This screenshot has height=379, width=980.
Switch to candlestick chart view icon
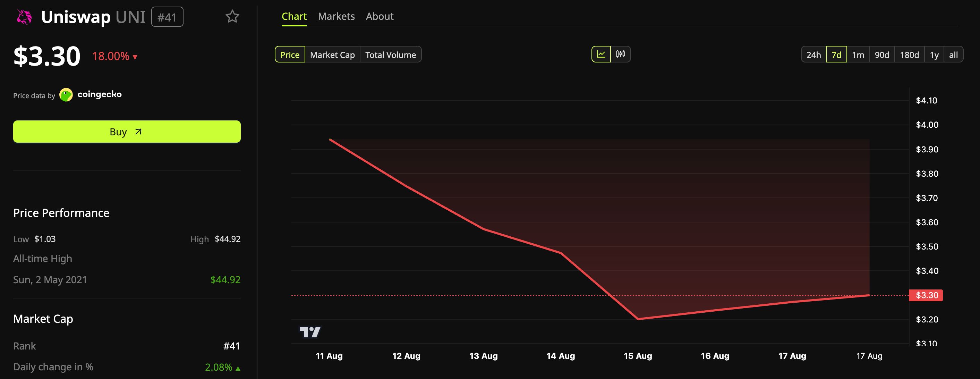coord(621,54)
